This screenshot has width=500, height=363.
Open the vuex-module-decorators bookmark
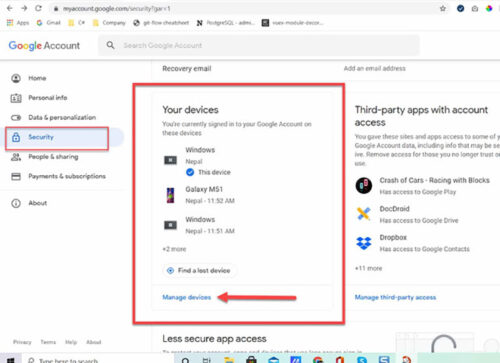292,23
